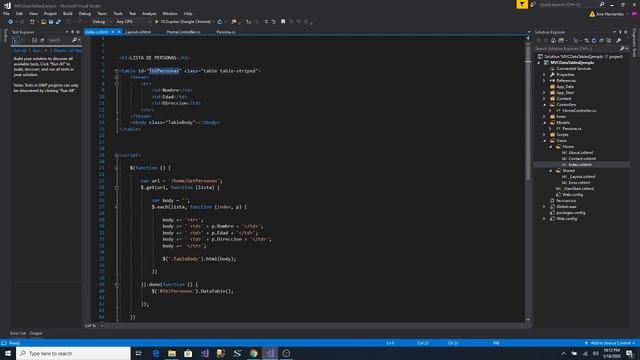Image resolution: width=640 pixels, height=360 pixels.
Task: Open the Debug menu
Action: point(84,13)
